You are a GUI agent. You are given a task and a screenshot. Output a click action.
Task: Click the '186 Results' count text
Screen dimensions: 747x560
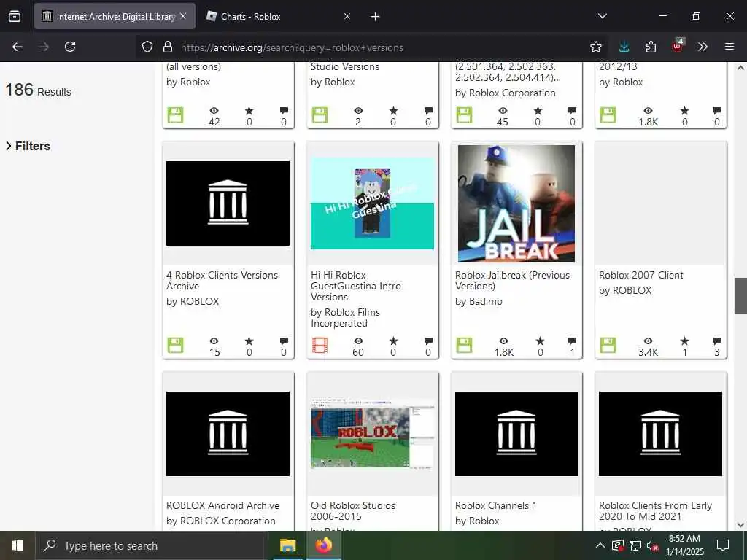point(38,90)
